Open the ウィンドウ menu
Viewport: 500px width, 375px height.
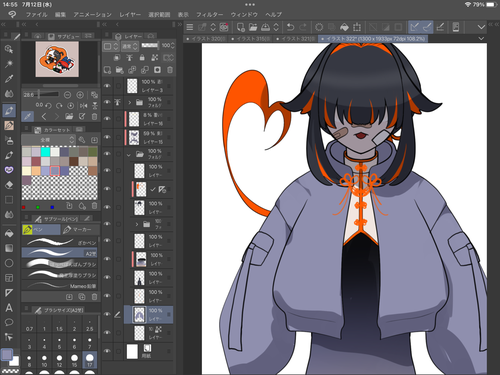(244, 15)
